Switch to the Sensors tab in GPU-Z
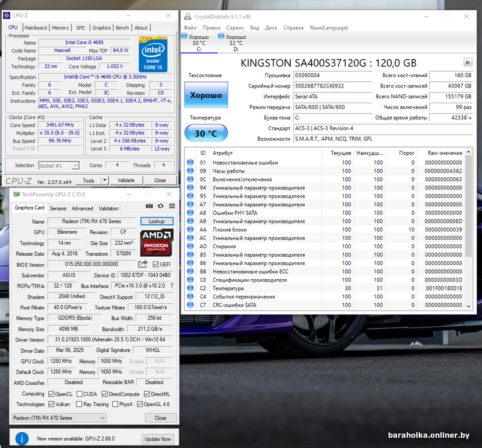The width and height of the screenshot is (482, 448). 58,209
